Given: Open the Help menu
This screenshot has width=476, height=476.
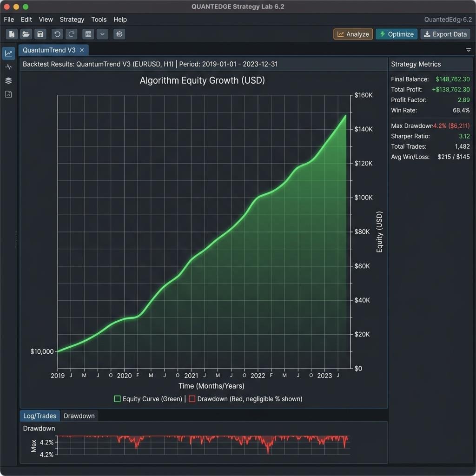Looking at the screenshot, I should click(120, 20).
